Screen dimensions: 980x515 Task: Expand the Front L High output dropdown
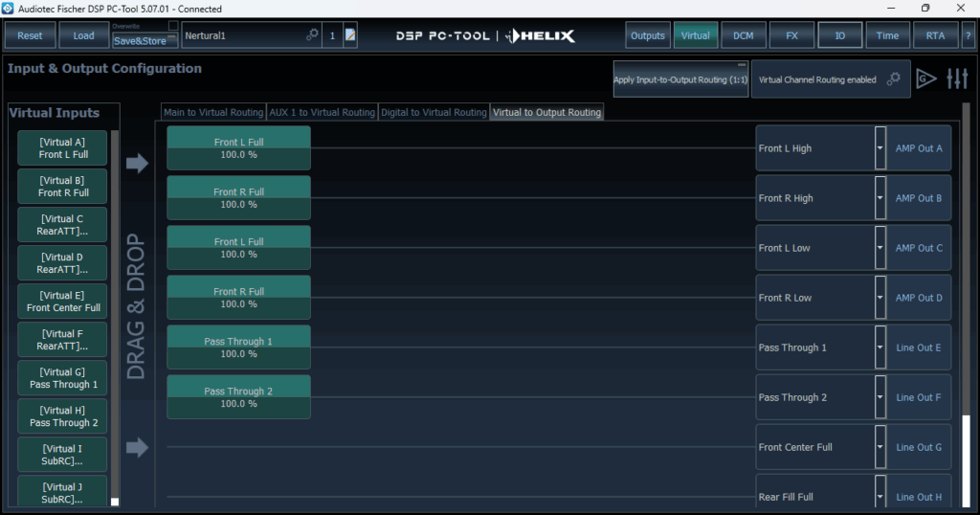tap(880, 148)
